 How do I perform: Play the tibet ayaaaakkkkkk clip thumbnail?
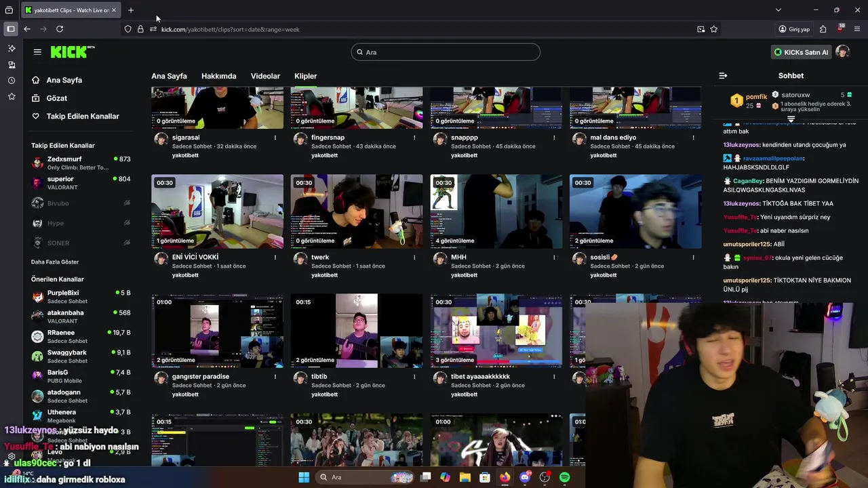pyautogui.click(x=496, y=331)
